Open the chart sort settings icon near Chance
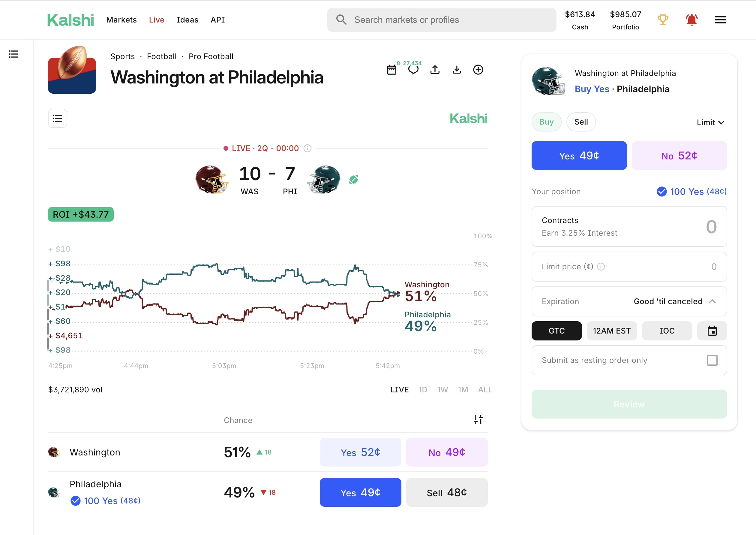Image resolution: width=756 pixels, height=535 pixels. click(x=478, y=419)
